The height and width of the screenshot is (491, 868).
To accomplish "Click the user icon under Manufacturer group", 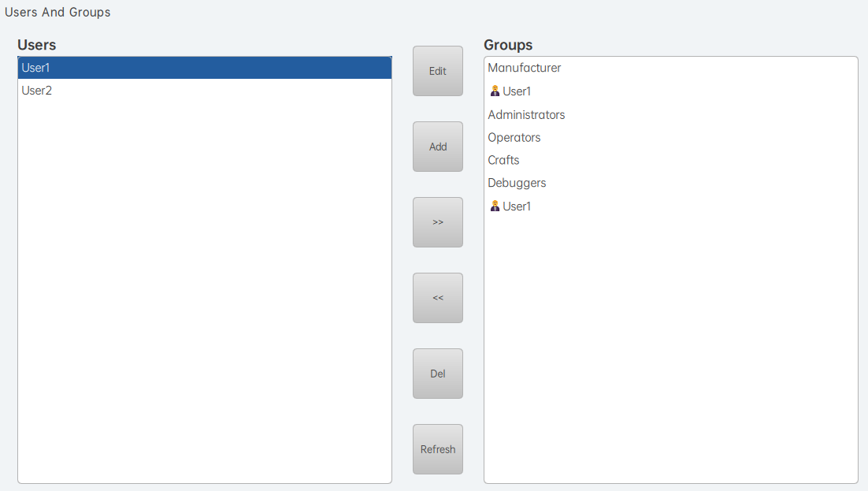I will click(495, 91).
